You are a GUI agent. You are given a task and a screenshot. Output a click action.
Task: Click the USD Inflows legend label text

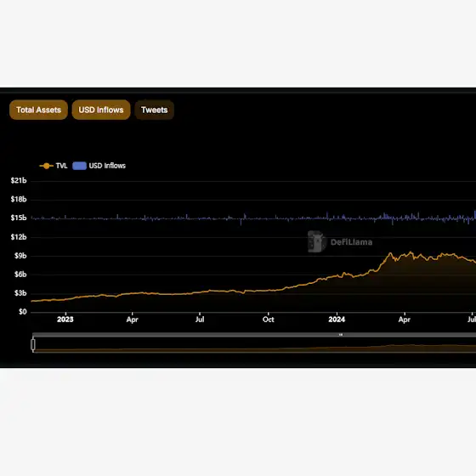click(107, 166)
